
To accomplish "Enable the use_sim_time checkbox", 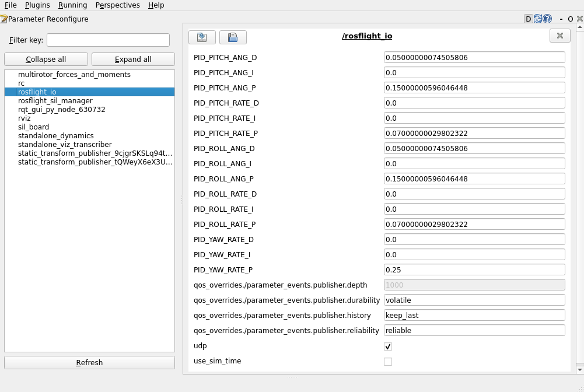I will (x=388, y=362).
